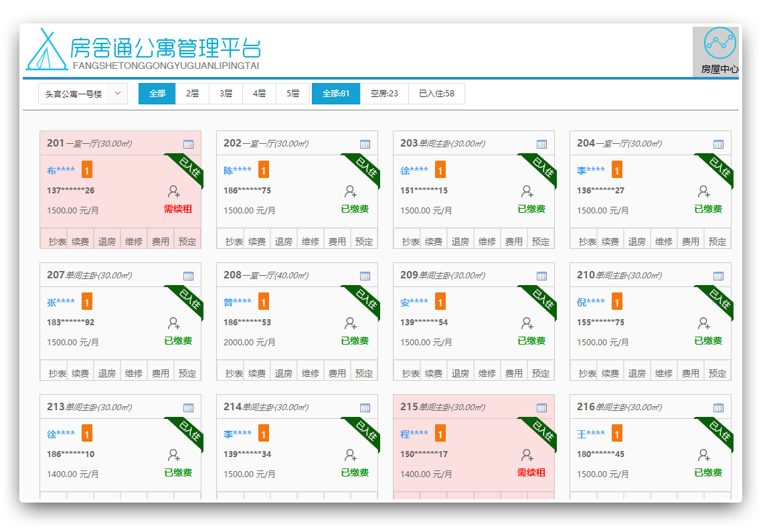Open the 房屋中心 house center icon
This screenshot has width=771, height=532.
[x=719, y=44]
